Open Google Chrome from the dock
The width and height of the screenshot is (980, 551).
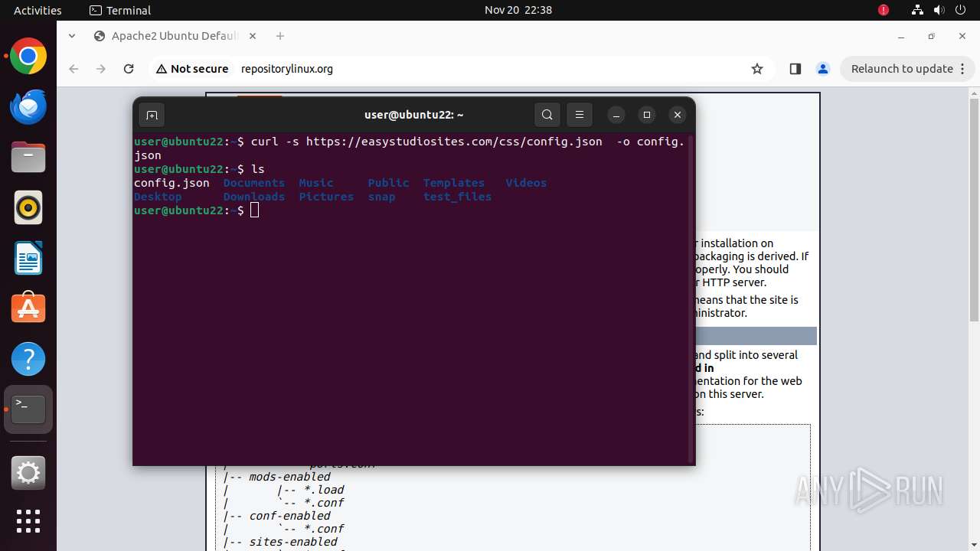(28, 57)
